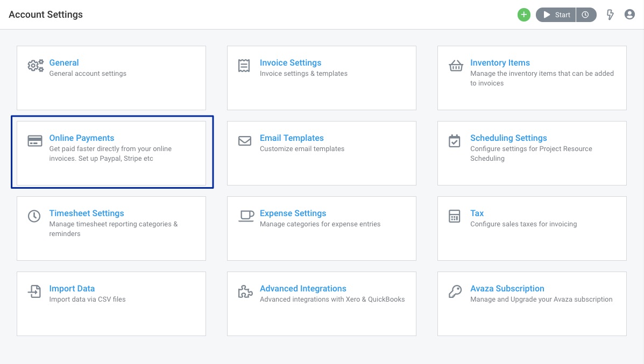Image resolution: width=644 pixels, height=364 pixels.
Task: Click the lightning bolt icon in header
Action: point(610,15)
